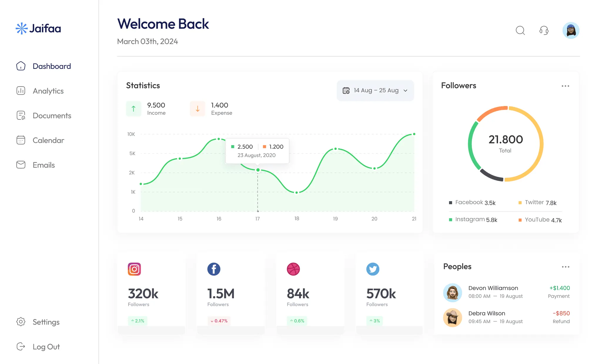Open the Settings page

46,322
